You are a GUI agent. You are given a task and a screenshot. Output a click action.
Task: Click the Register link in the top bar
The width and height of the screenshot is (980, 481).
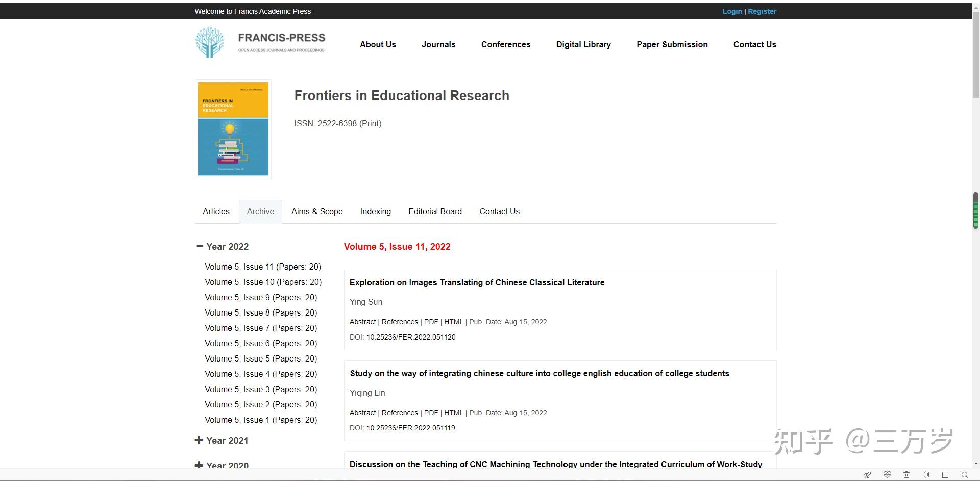point(762,11)
